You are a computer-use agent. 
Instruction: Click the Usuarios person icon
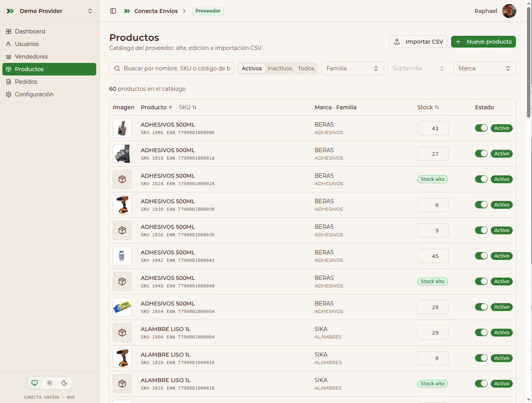9,44
